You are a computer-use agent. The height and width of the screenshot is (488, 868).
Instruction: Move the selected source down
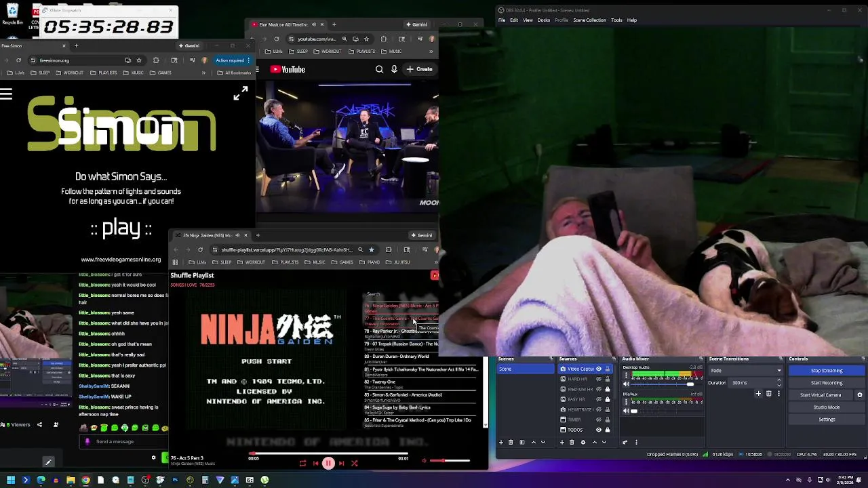click(604, 443)
